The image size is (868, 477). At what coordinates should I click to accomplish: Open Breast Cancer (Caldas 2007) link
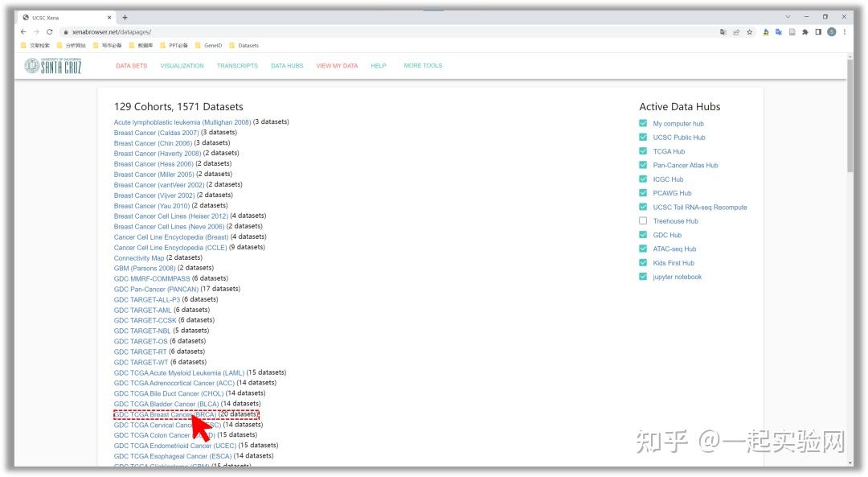click(x=156, y=133)
